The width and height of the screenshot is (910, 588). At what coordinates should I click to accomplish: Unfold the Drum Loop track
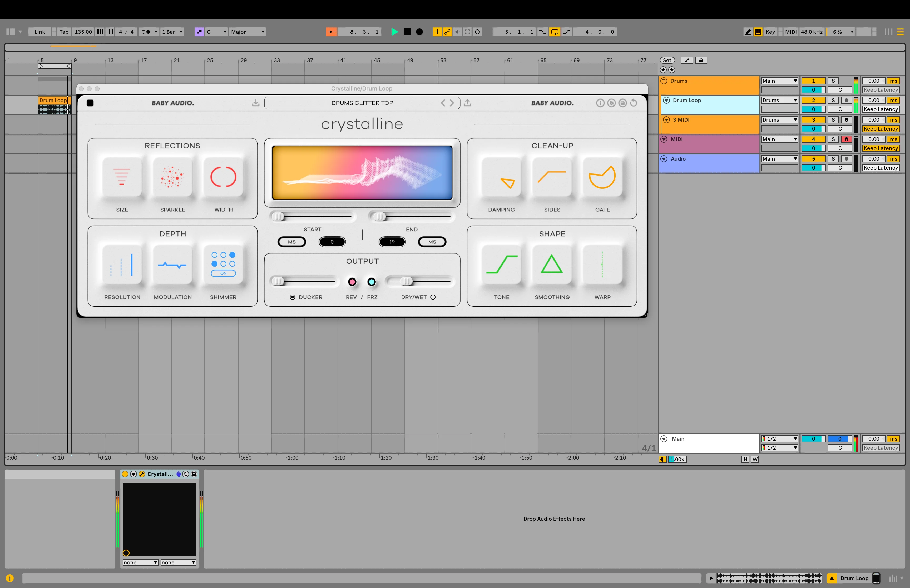(666, 101)
